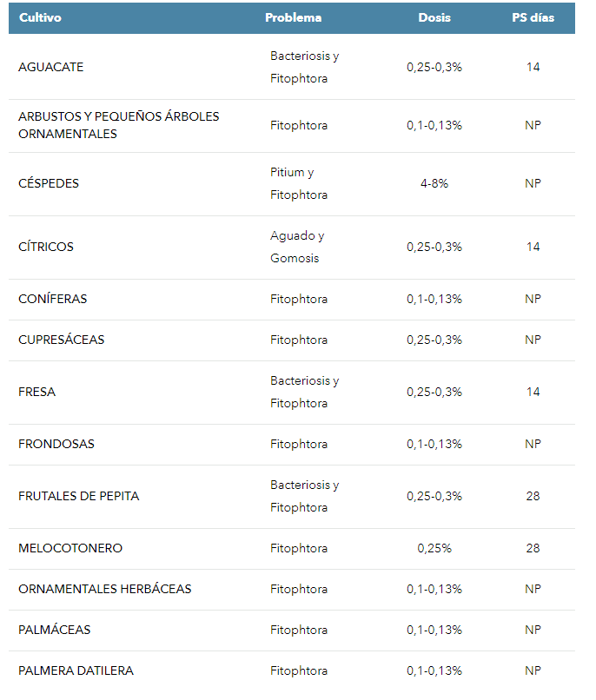Select FRUTALES DE PEPITA row label
Screen dimensions: 596x700
(78, 497)
